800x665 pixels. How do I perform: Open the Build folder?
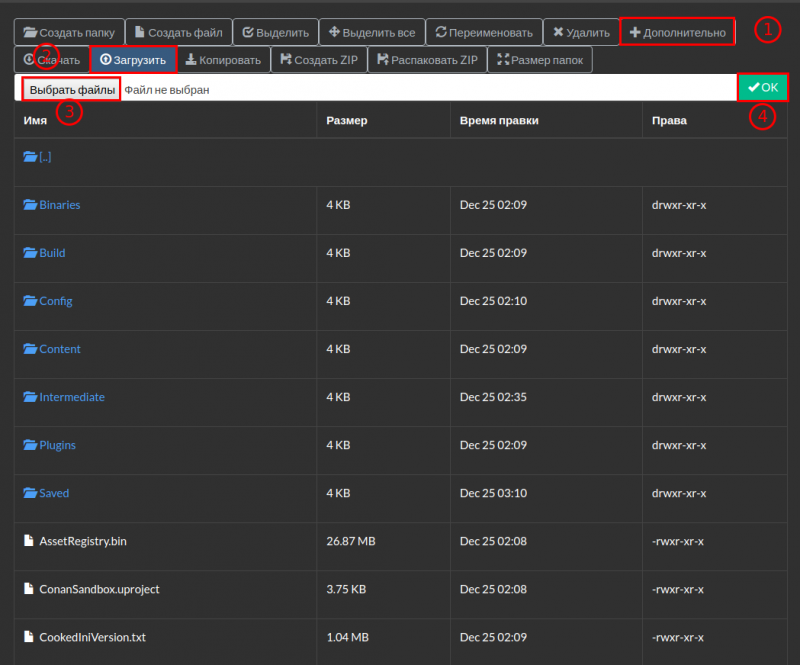(52, 253)
